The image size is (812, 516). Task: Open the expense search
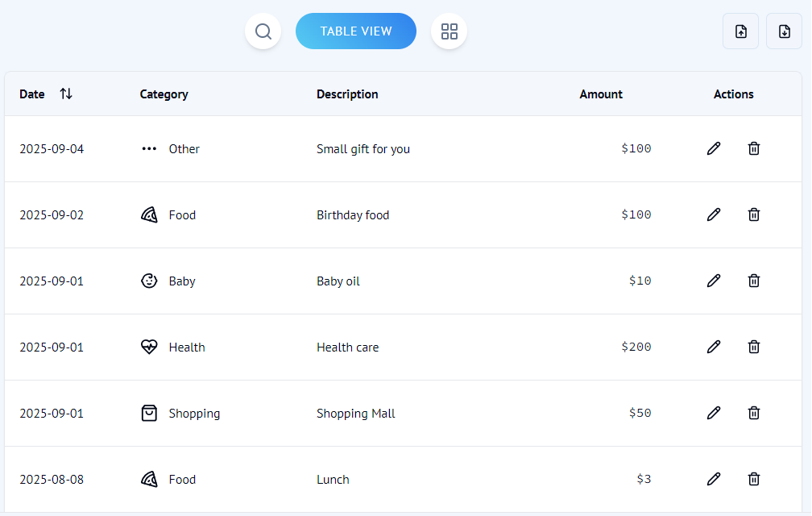click(263, 31)
